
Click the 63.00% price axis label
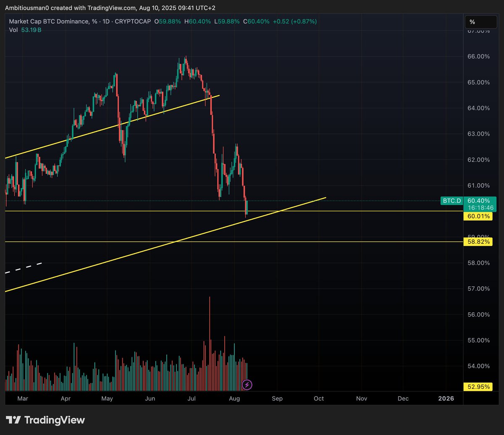[478, 134]
